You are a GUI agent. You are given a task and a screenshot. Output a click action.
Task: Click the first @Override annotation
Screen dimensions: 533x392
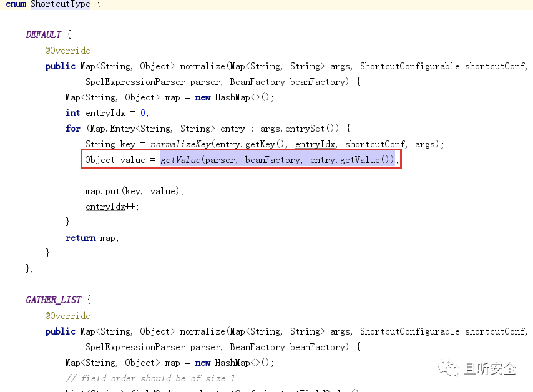coord(67,51)
